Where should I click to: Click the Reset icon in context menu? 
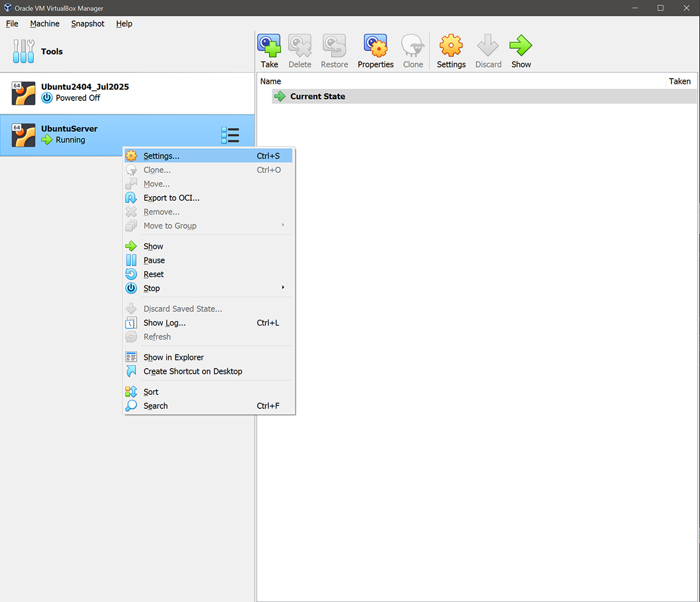131,274
